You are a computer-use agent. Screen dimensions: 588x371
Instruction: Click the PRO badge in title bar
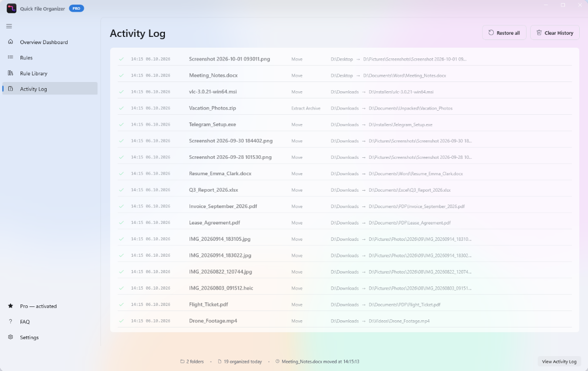[x=76, y=8]
